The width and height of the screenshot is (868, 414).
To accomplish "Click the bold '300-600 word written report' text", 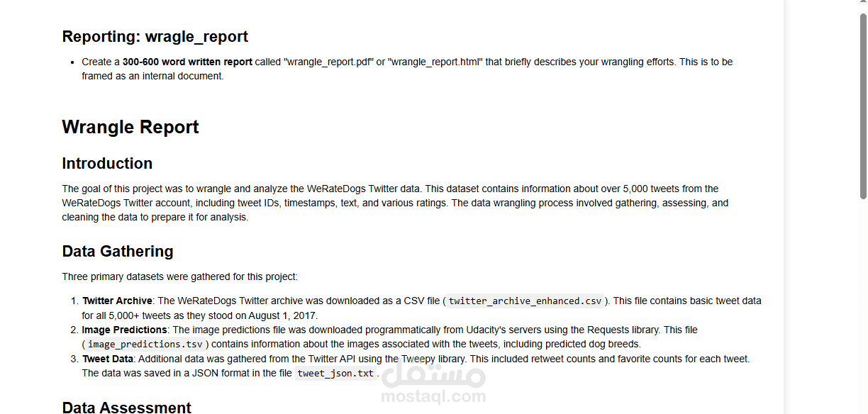I will pos(187,62).
